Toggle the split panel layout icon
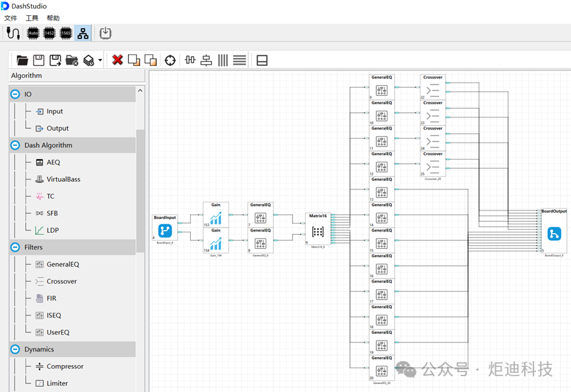The width and height of the screenshot is (571, 392). tap(262, 60)
